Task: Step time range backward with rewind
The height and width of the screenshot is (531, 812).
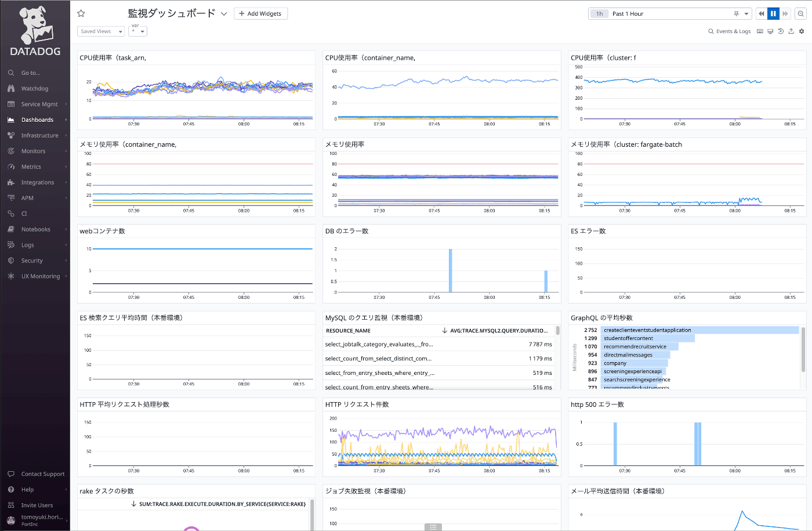Action: pos(762,14)
